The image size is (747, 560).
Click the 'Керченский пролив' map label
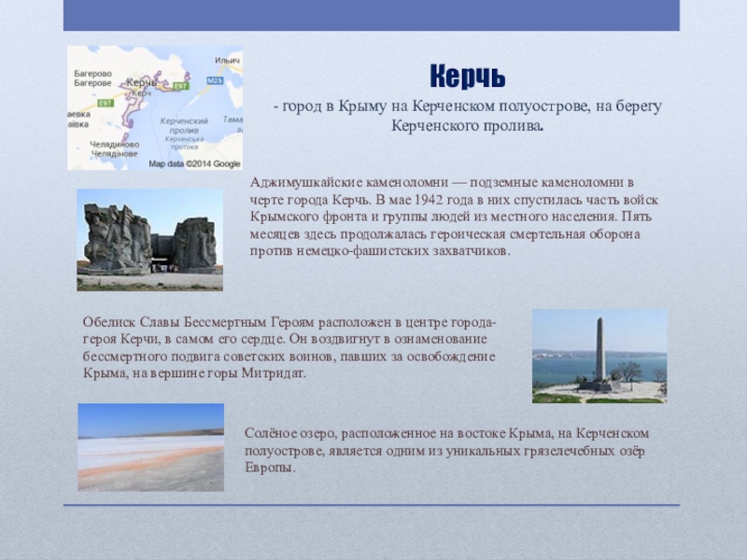[184, 126]
